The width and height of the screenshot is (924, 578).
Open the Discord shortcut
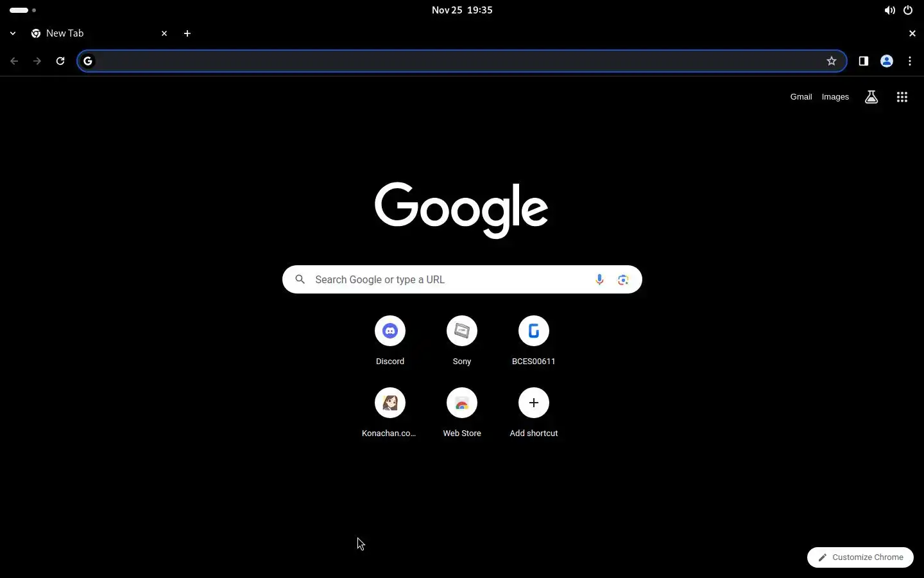pos(390,341)
